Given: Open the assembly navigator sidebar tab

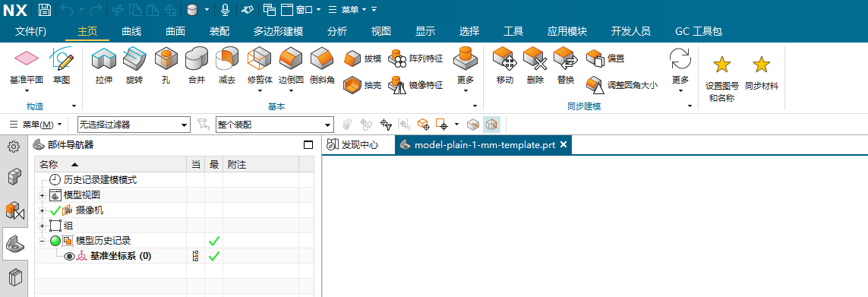Looking at the screenshot, I should tap(14, 177).
